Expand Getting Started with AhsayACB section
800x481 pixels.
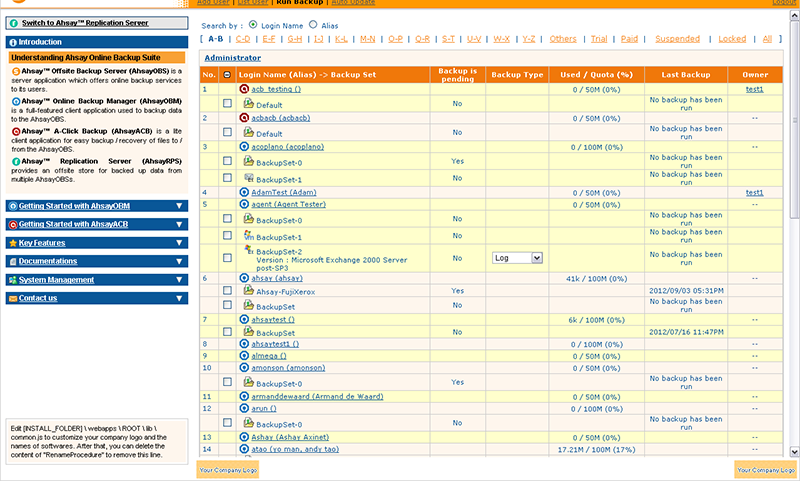point(179,224)
